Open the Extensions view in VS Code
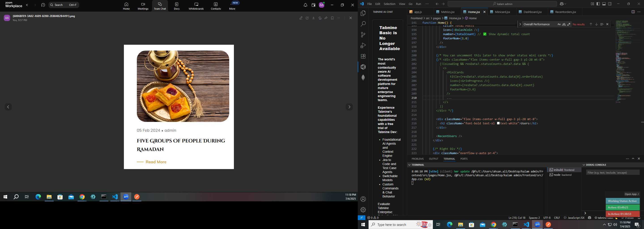The width and height of the screenshot is (644, 229). [x=363, y=56]
